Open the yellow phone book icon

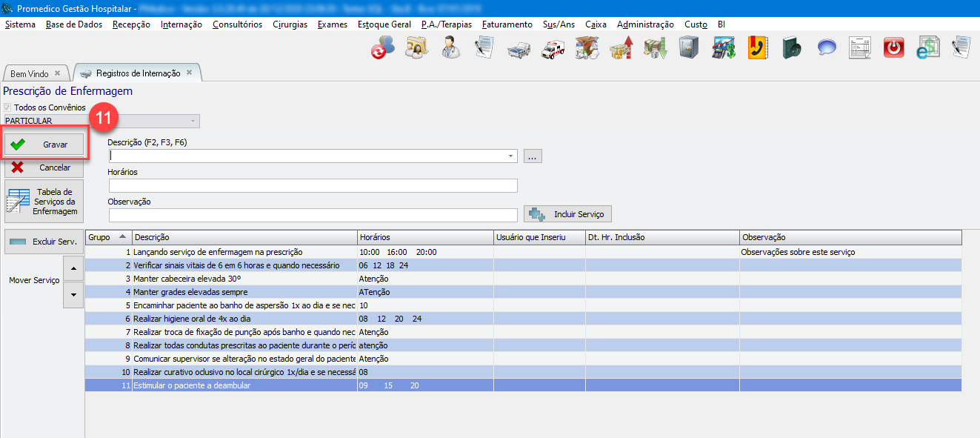point(757,48)
